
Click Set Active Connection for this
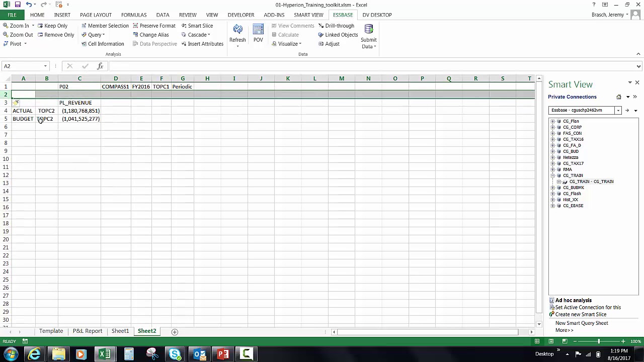coord(588,307)
